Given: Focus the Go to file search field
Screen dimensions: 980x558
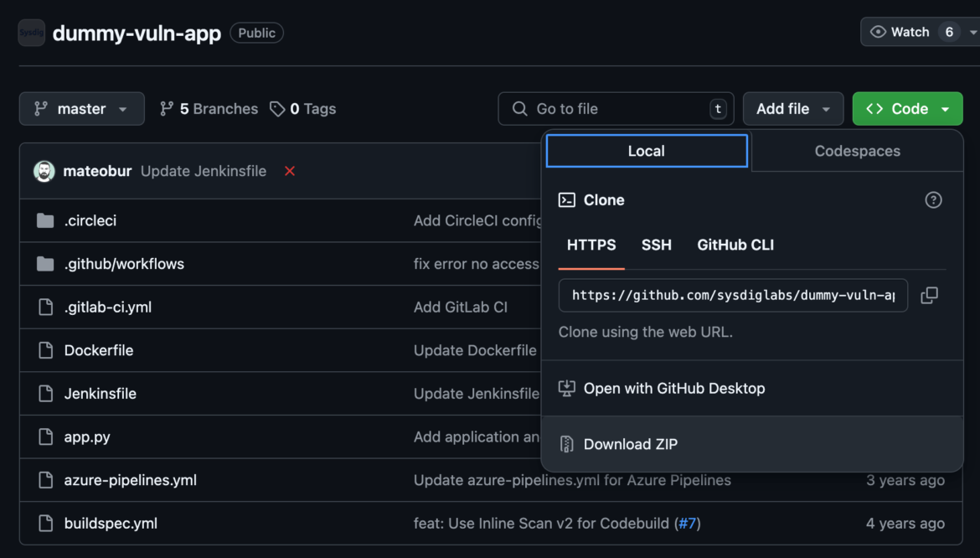Looking at the screenshot, I should 616,109.
